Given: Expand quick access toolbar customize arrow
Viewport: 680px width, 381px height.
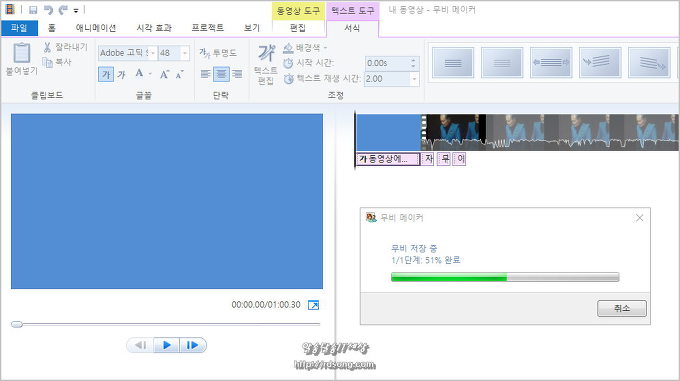Looking at the screenshot, I should 76,10.
